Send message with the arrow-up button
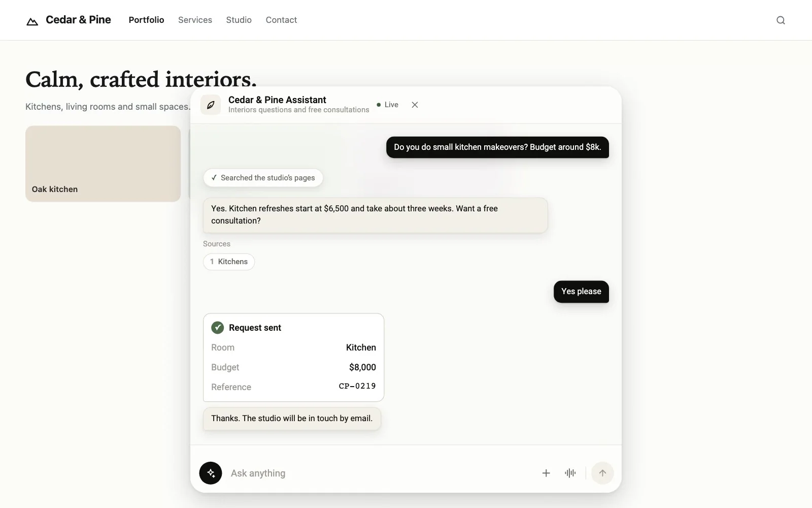812x508 pixels. 602,473
